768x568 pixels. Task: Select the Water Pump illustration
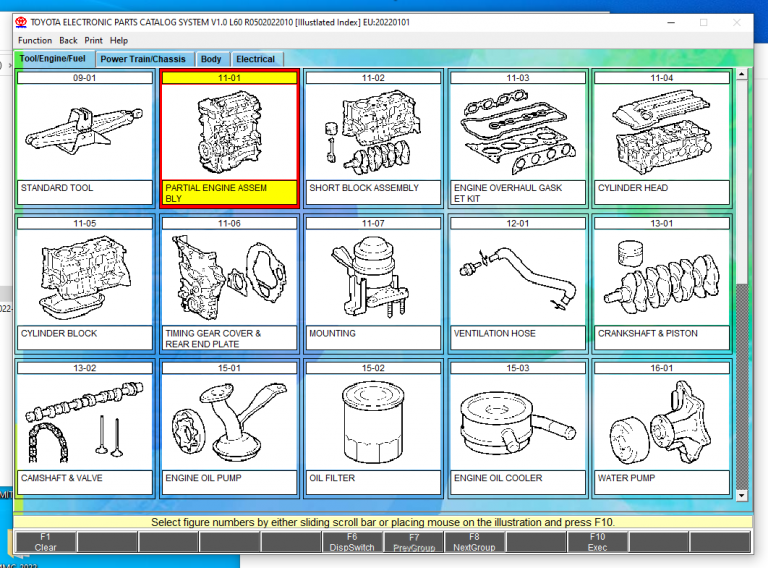click(662, 422)
